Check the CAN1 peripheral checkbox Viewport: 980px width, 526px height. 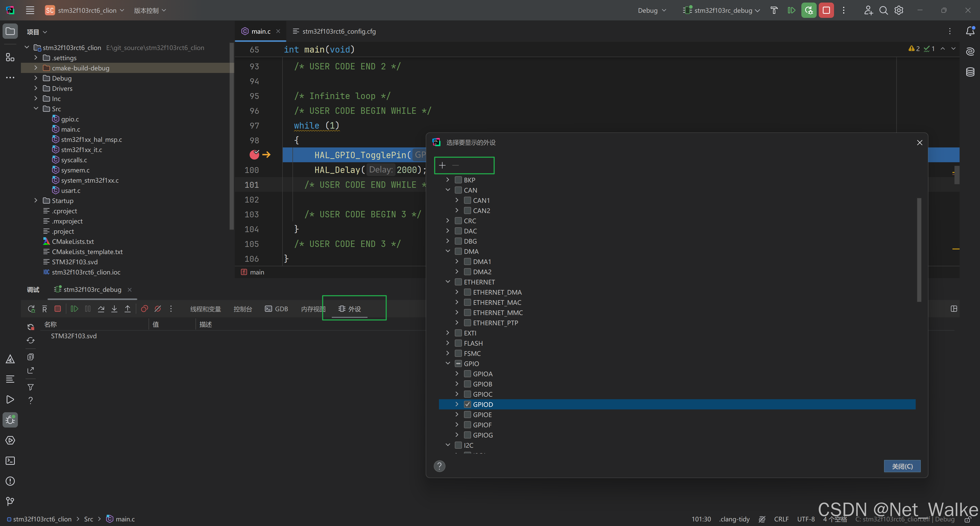(x=468, y=201)
